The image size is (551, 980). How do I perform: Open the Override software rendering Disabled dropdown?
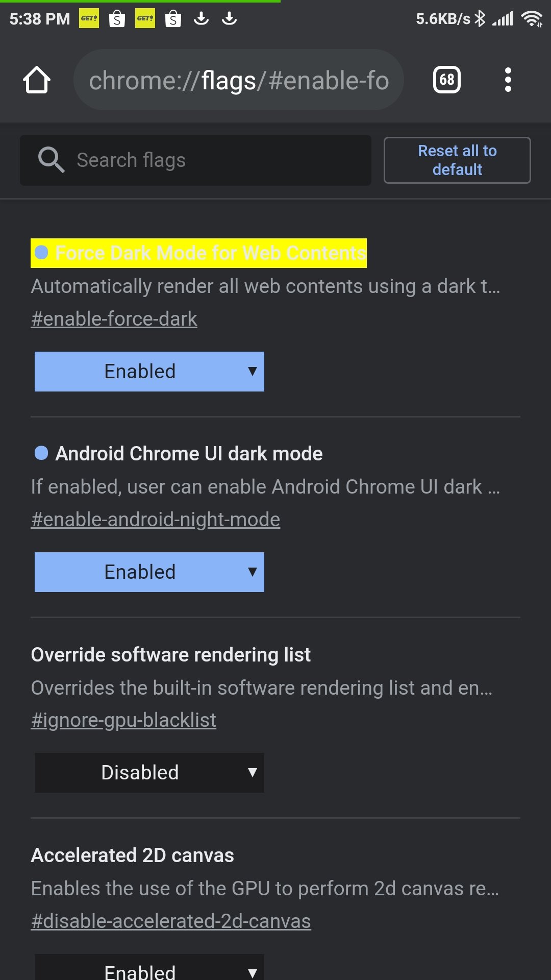tap(149, 773)
